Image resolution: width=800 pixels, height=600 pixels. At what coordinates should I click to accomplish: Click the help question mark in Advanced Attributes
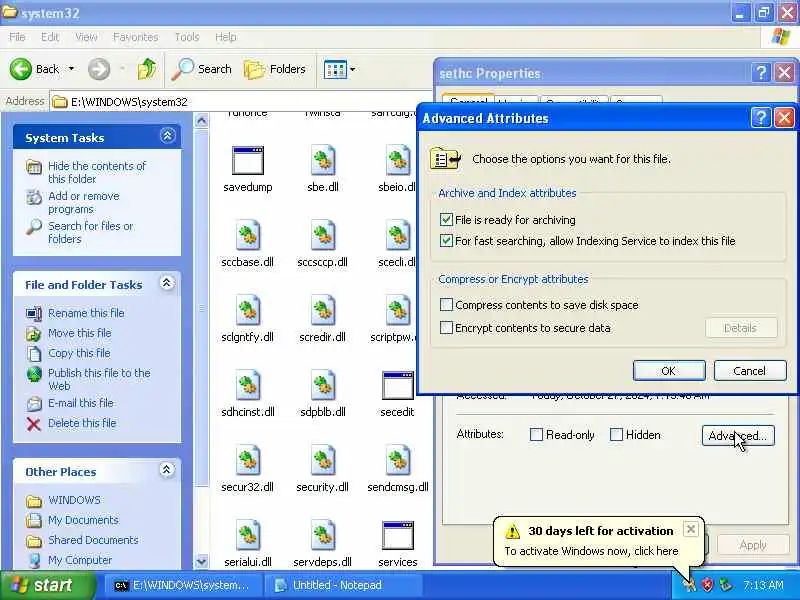click(760, 118)
